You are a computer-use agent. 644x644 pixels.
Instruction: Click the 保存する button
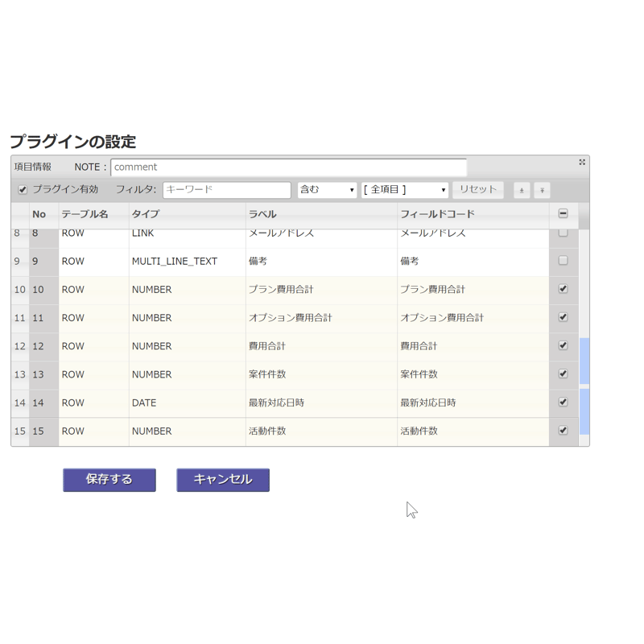point(109,480)
